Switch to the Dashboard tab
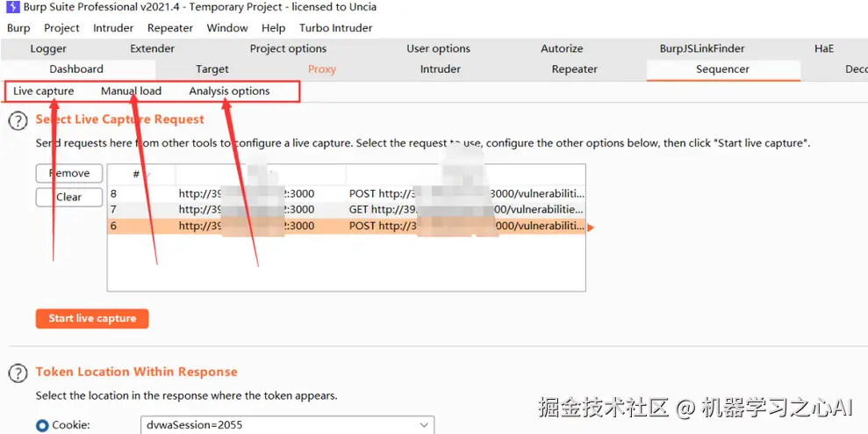The width and height of the screenshot is (868, 434). tap(76, 69)
